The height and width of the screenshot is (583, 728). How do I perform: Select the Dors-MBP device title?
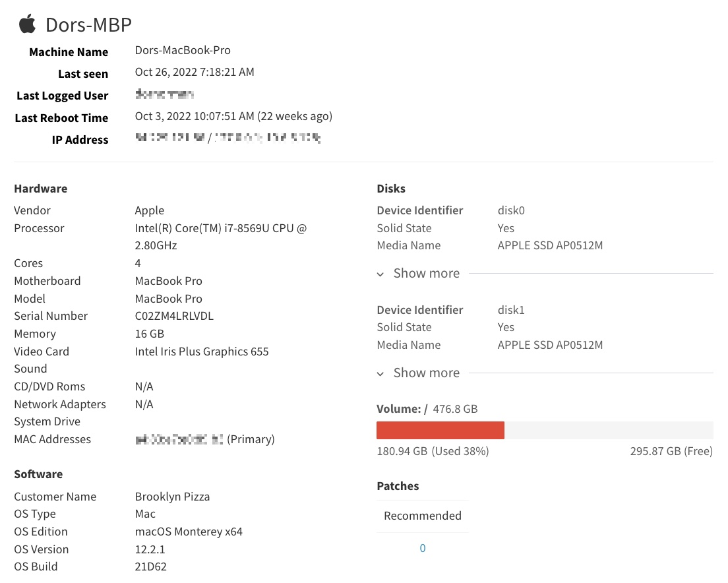click(x=88, y=24)
